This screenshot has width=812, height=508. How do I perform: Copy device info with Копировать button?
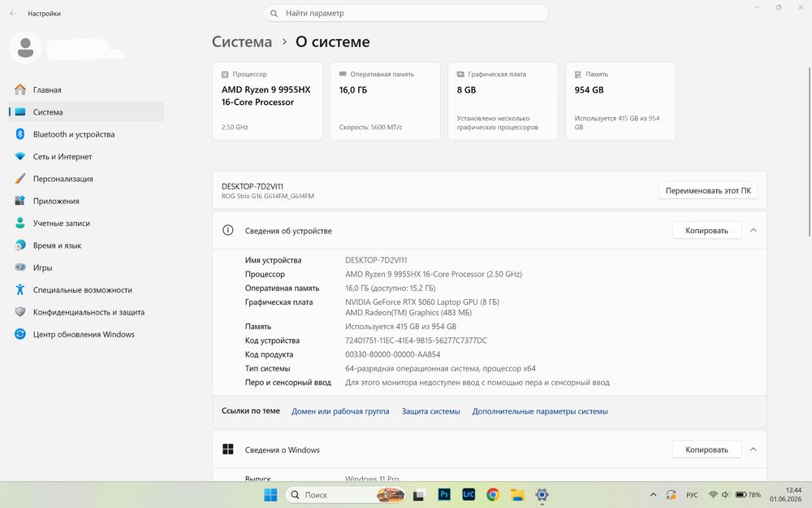707,231
